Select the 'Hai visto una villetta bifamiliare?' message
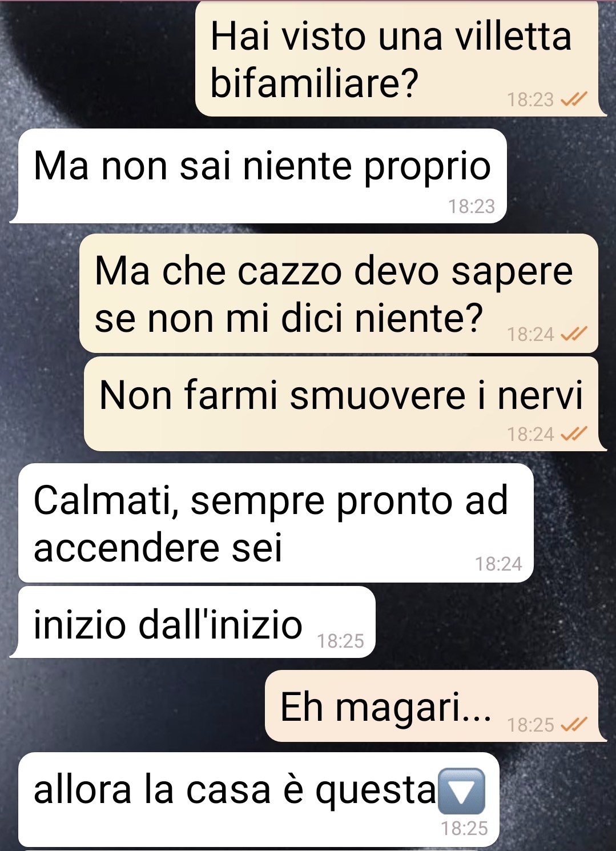Image resolution: width=616 pixels, height=851 pixels. coord(397,58)
